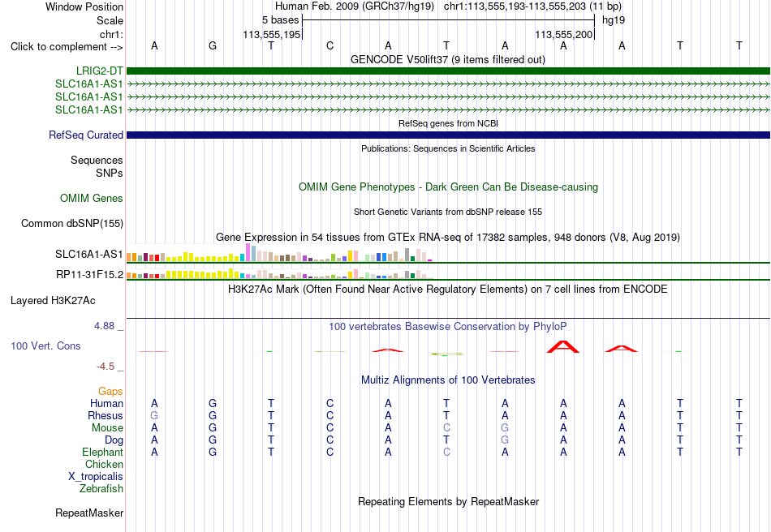
Task: Click the SLC16A1-AS1 GTEx expression bar chart
Action: click(279, 252)
